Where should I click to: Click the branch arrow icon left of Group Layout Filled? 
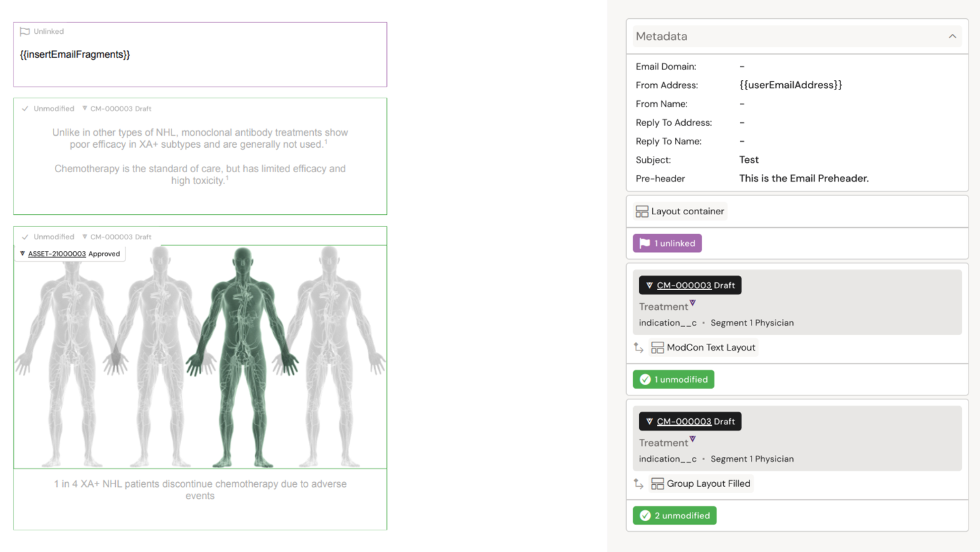point(638,484)
